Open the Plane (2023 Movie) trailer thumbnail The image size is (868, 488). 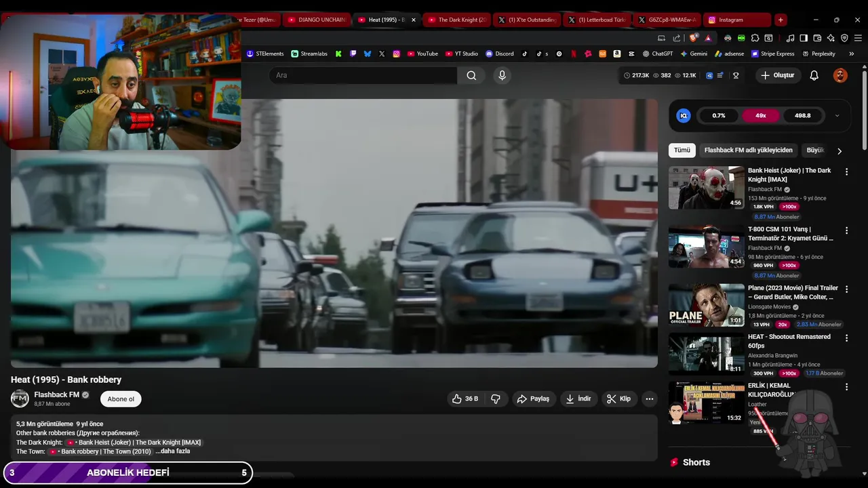(707, 305)
